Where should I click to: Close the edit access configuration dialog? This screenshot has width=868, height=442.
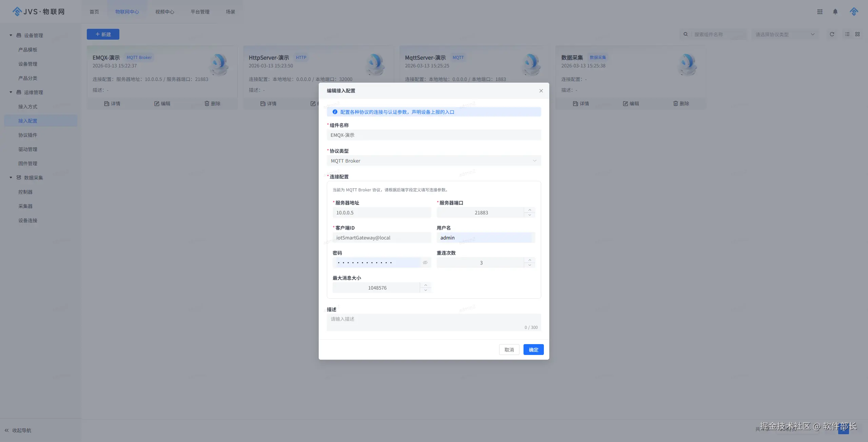pyautogui.click(x=541, y=91)
